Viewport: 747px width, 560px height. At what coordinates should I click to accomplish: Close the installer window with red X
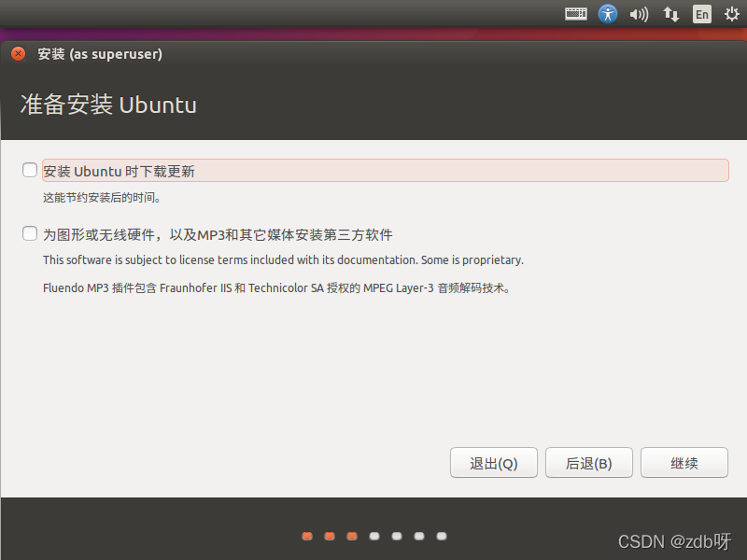(x=18, y=54)
